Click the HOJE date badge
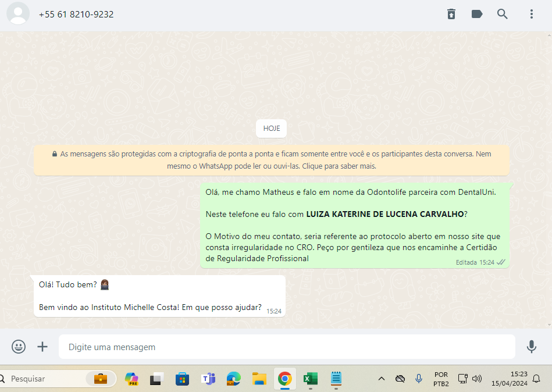The width and height of the screenshot is (552, 392). point(272,129)
